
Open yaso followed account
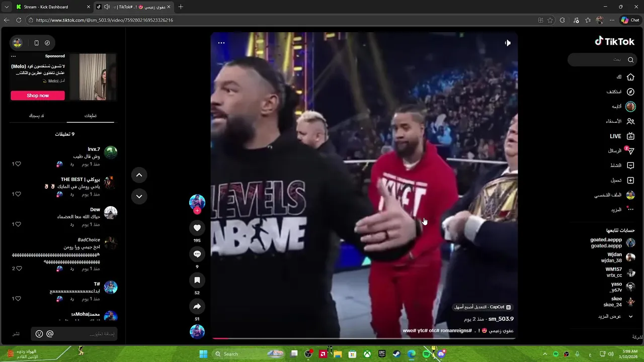622,287
